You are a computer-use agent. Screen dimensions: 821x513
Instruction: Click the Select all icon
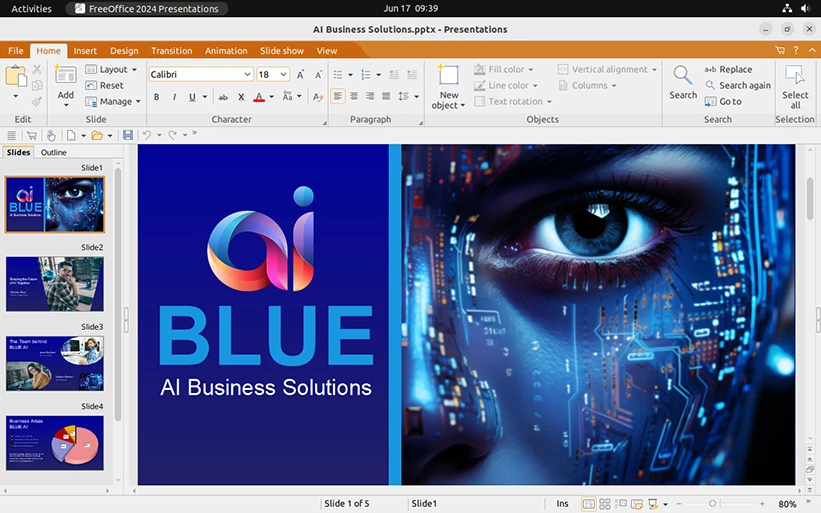pyautogui.click(x=795, y=76)
